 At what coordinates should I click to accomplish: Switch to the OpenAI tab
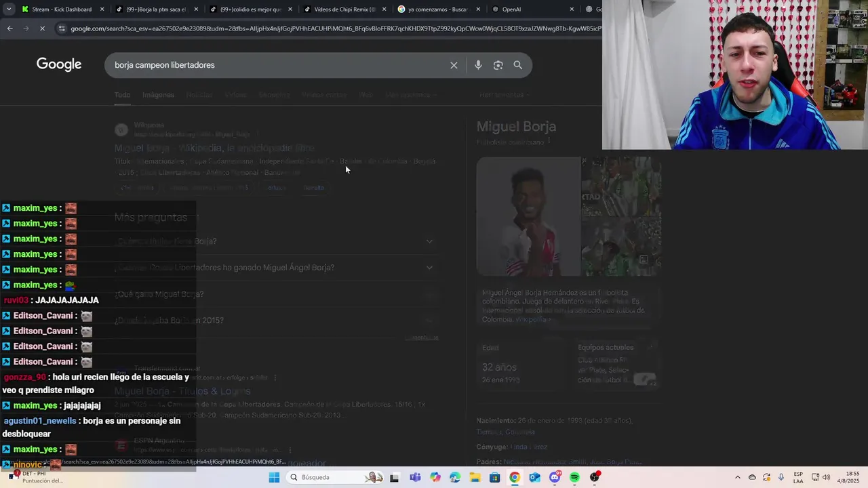(531, 9)
